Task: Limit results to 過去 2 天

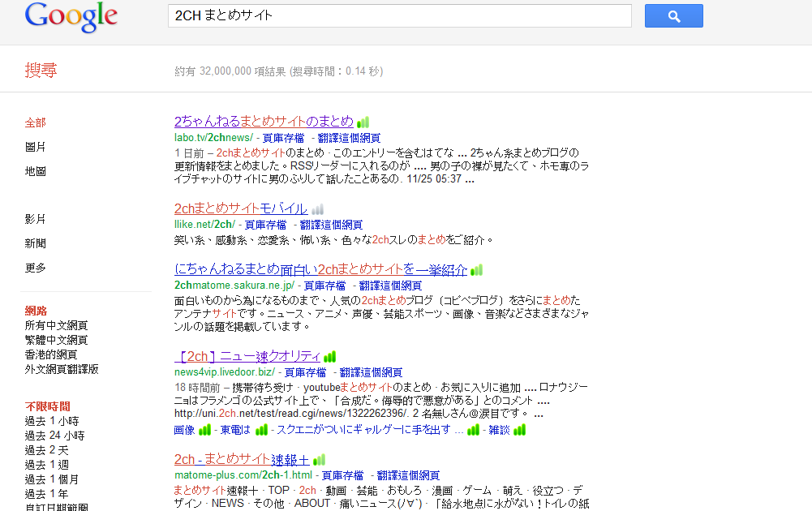Action: click(46, 450)
